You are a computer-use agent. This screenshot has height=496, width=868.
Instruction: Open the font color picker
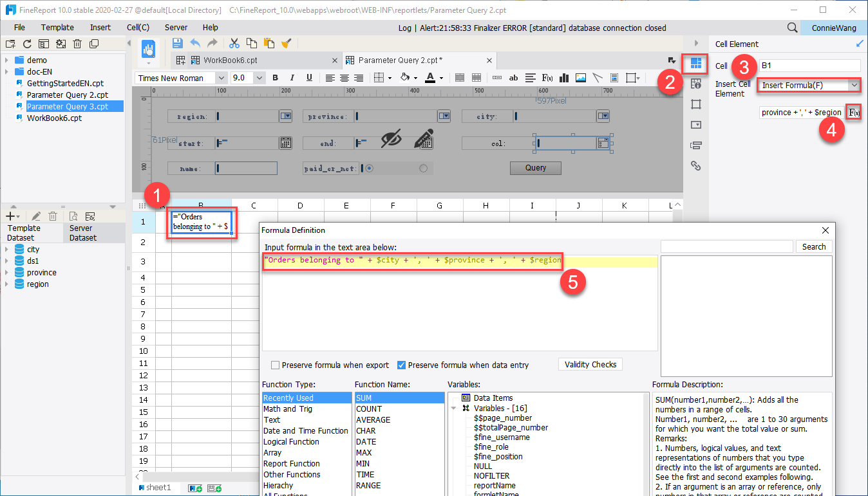[432, 77]
